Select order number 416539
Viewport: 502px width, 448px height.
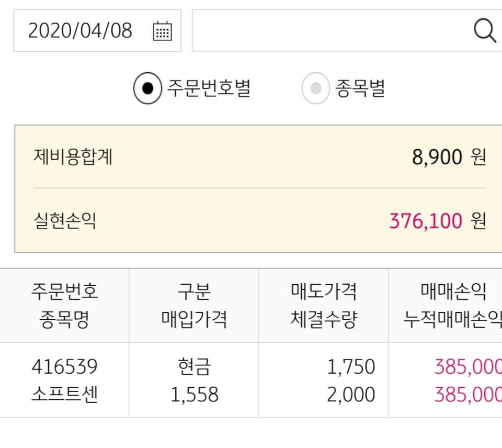tap(64, 367)
